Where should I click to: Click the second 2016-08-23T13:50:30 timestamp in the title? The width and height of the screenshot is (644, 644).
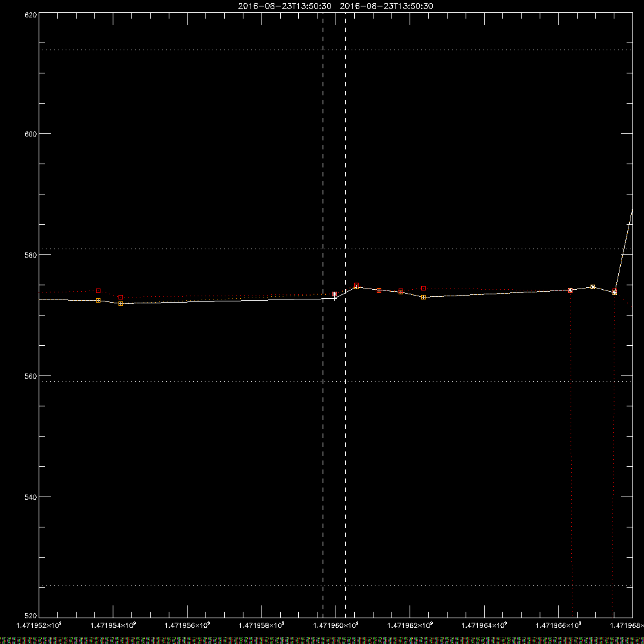[x=386, y=6]
